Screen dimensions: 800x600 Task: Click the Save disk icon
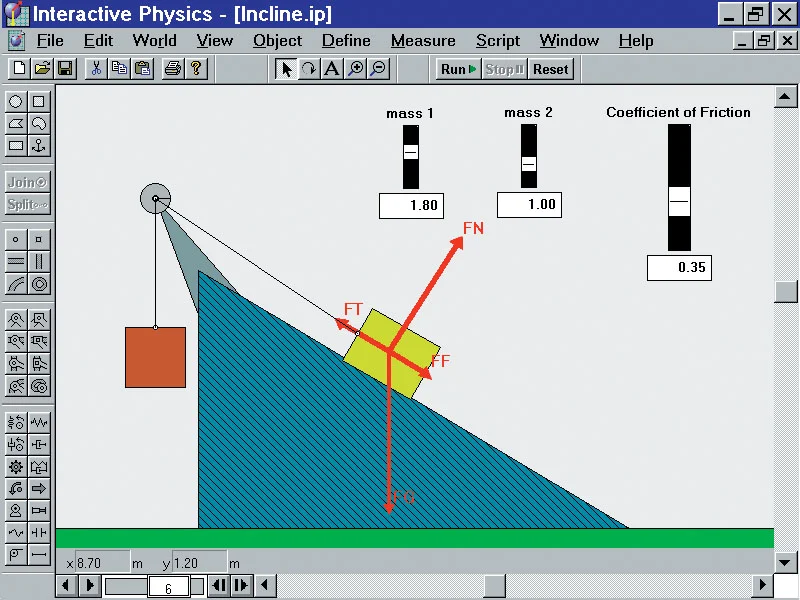tap(65, 69)
